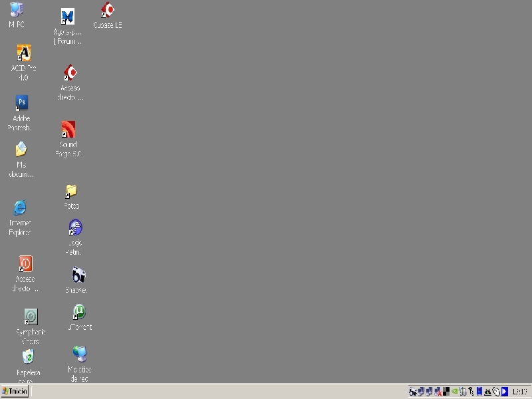The width and height of the screenshot is (532, 399).
Task: Click the SnagIt camera tray icon
Action: click(x=412, y=392)
